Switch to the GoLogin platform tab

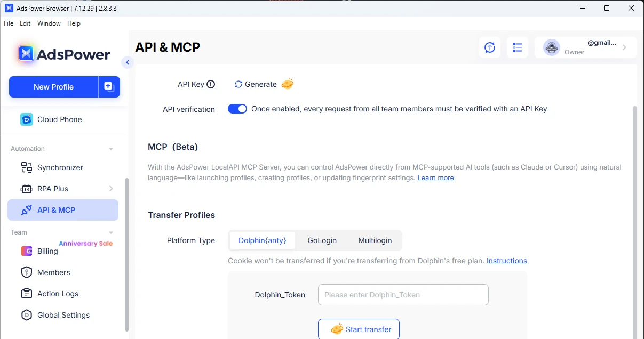coord(322,240)
